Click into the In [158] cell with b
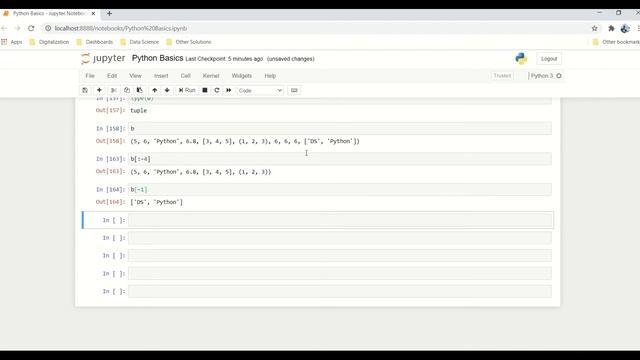 click(x=340, y=128)
